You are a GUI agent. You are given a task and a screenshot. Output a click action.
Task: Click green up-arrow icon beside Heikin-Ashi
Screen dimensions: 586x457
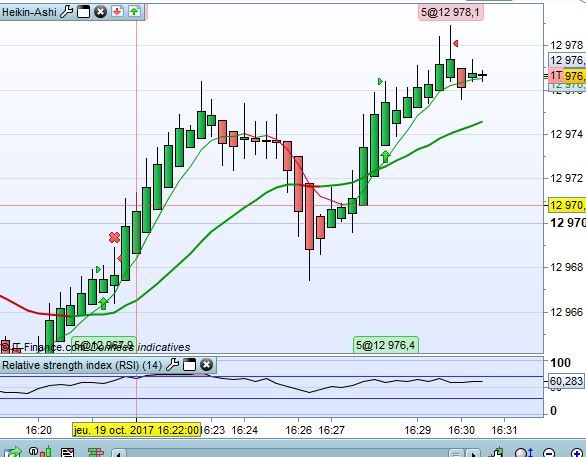coord(134,12)
